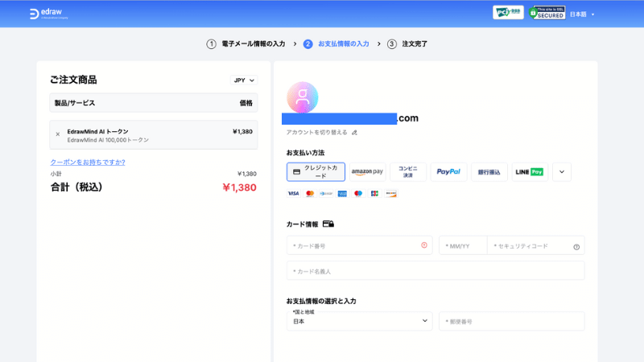
Task: Click the クーポンをお持ちですか? link
Action: (x=88, y=162)
